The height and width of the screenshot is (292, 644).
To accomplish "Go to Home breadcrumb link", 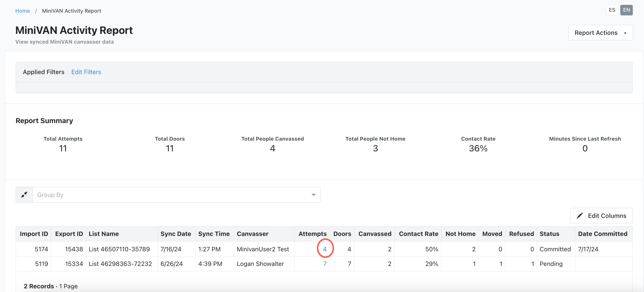I will coord(22,11).
